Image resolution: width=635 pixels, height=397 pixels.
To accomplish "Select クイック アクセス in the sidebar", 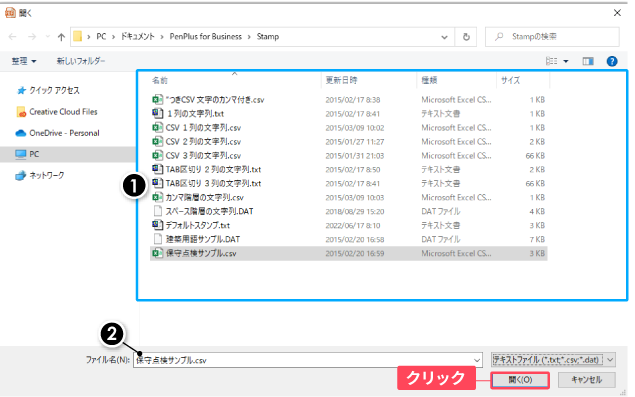I will click(54, 90).
